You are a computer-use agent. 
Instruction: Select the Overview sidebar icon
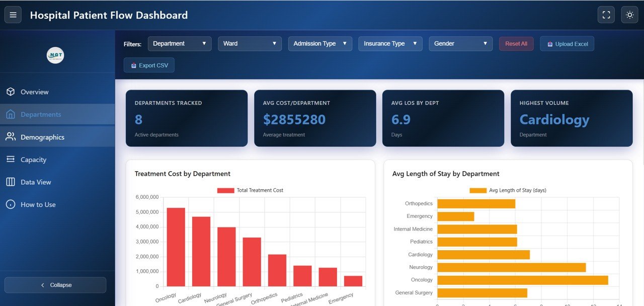click(x=11, y=92)
